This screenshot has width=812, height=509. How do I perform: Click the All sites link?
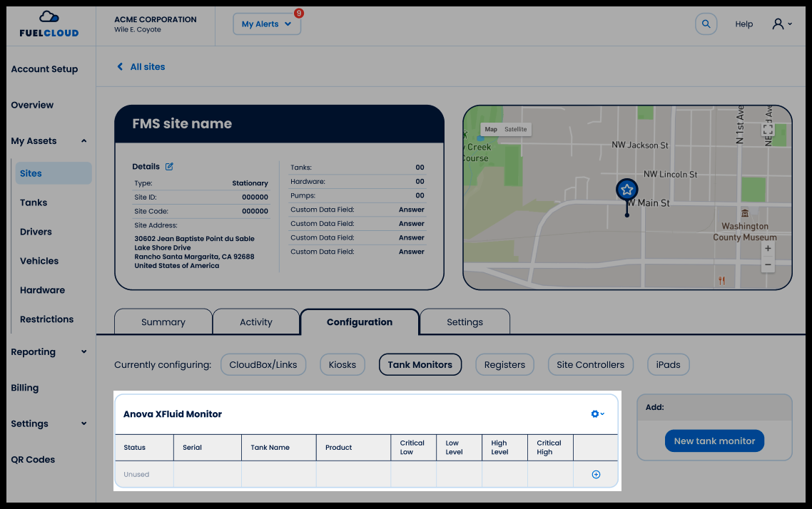[x=148, y=67]
